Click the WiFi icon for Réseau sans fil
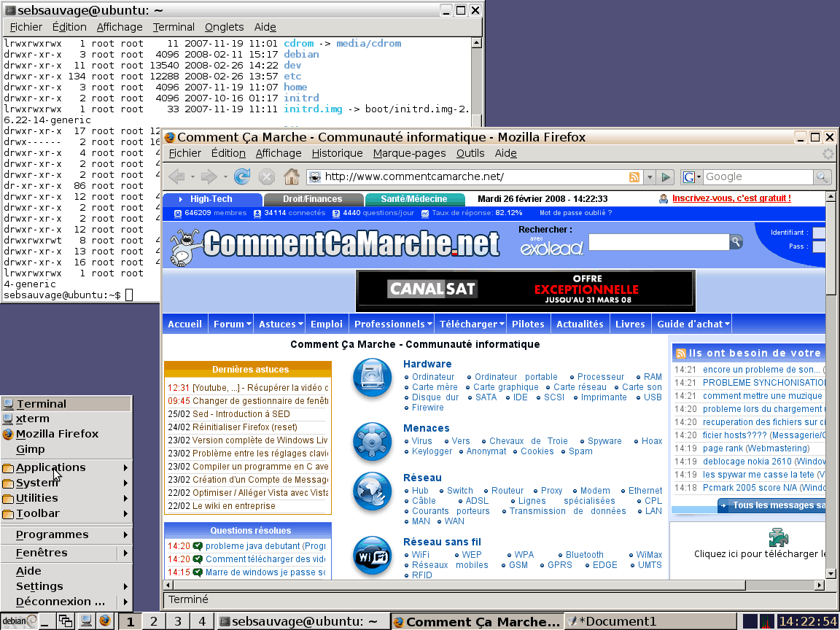Image resolution: width=840 pixels, height=630 pixels. pos(373,556)
